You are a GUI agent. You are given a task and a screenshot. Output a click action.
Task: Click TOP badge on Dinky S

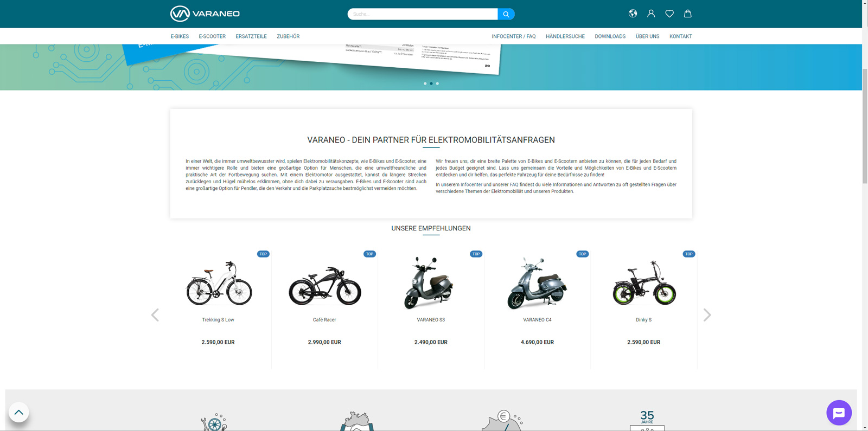click(688, 254)
